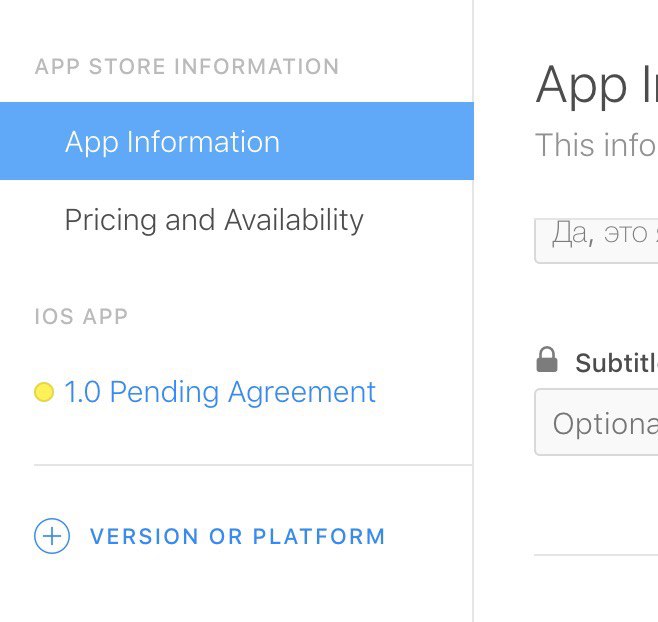Click the Subtitle field label
The image size is (658, 622).
click(x=616, y=363)
